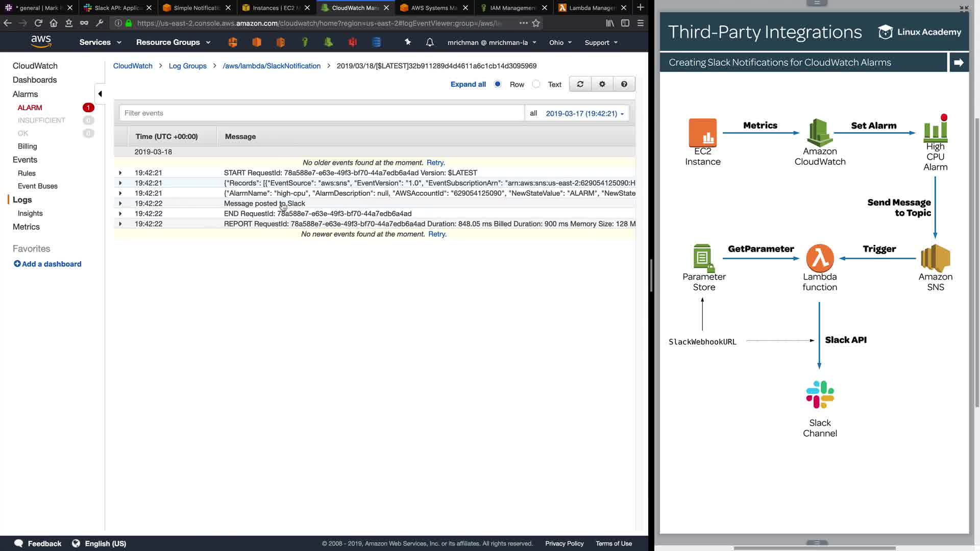The width and height of the screenshot is (980, 551).
Task: Expand the START RequestId log event
Action: (120, 173)
